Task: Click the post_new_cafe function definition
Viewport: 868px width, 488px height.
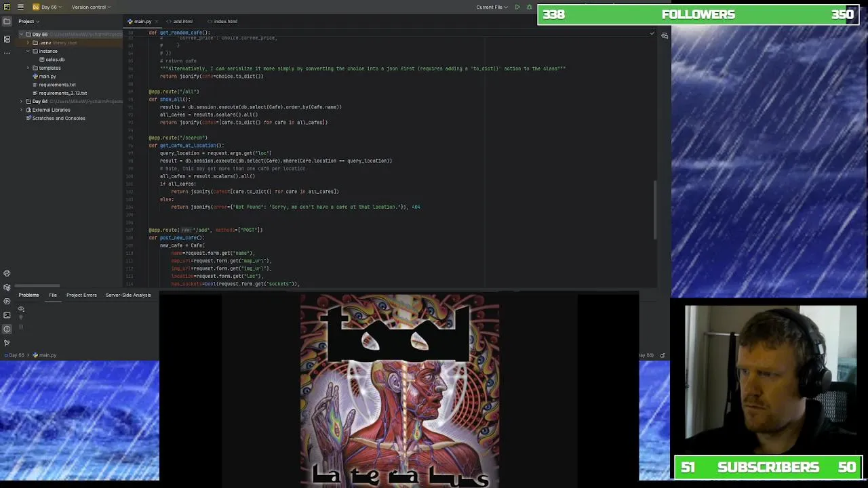Action: pos(176,238)
